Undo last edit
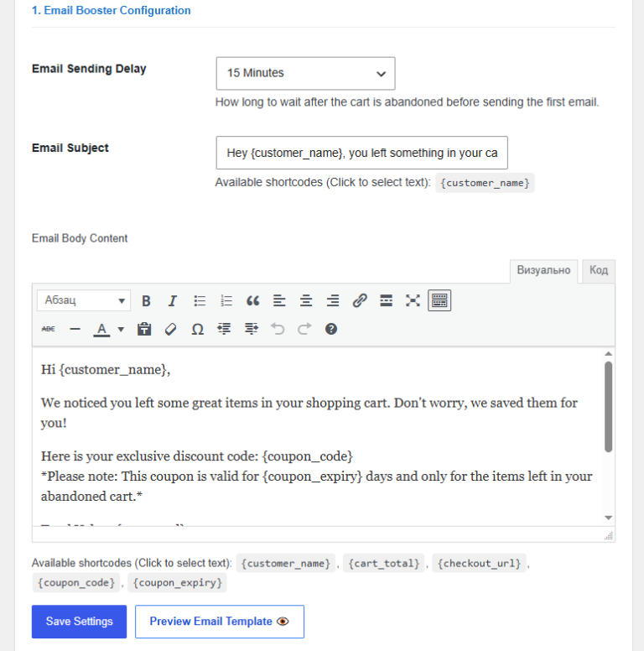 click(278, 329)
